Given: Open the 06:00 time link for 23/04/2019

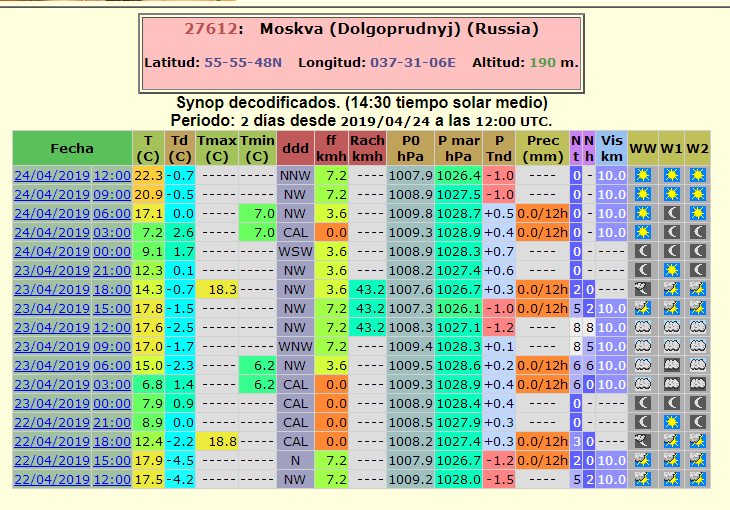Looking at the screenshot, I should point(112,366).
